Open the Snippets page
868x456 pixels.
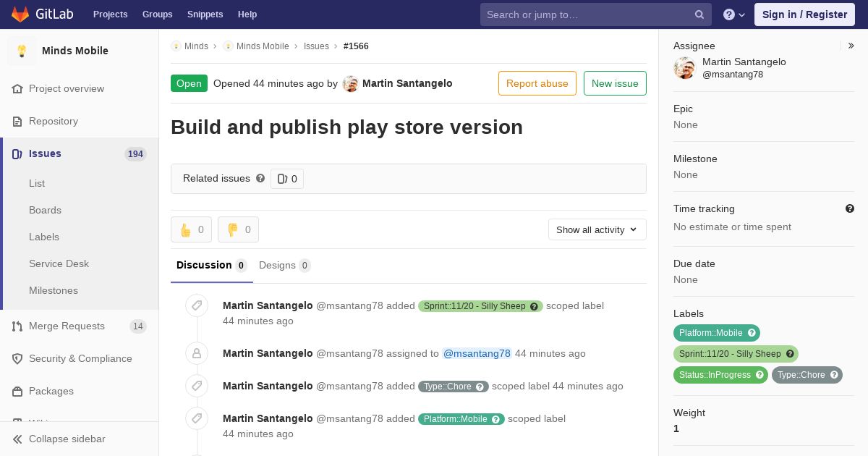(x=205, y=14)
